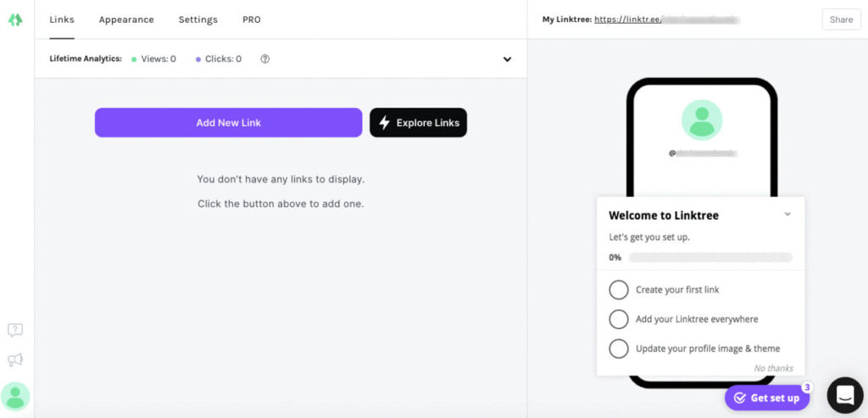Screen dimensions: 868x418
Task: Open the help question mark sidebar icon
Action: click(x=15, y=330)
